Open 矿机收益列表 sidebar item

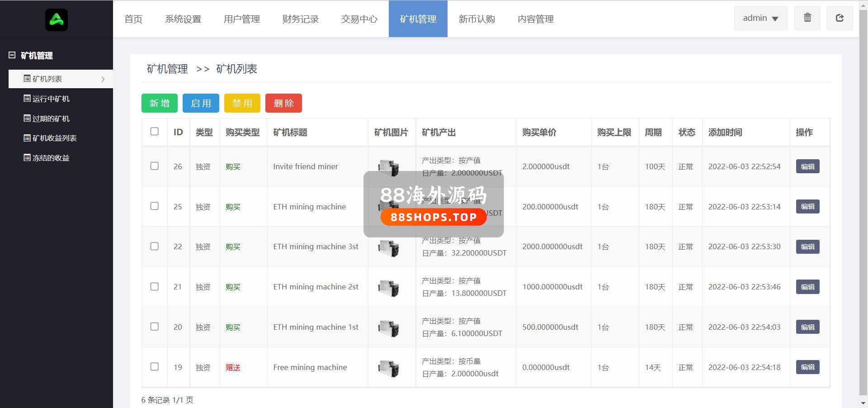[x=54, y=138]
